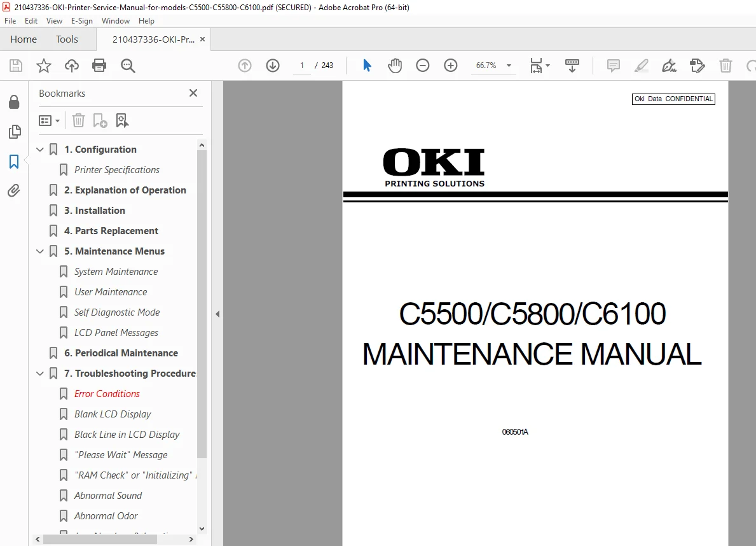
Task: Add a sticky note comment
Action: pos(614,65)
